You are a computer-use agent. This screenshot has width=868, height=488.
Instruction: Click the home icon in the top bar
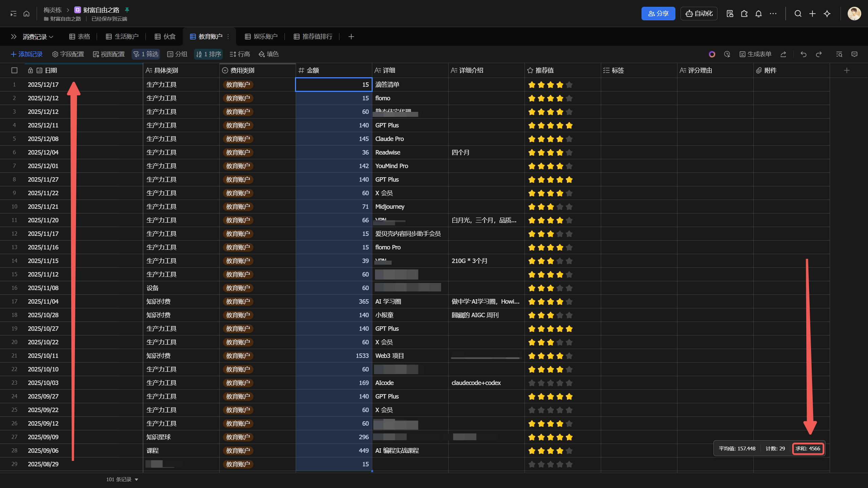pyautogui.click(x=26, y=14)
